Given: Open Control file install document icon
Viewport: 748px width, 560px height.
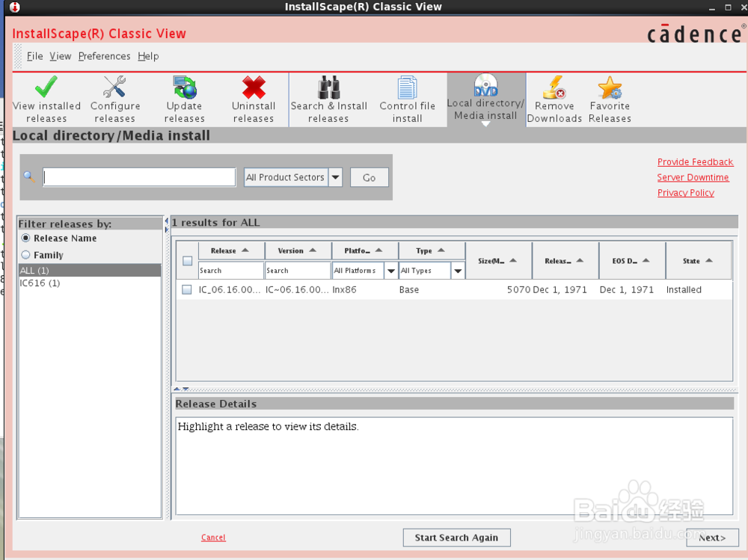Looking at the screenshot, I should 408,87.
